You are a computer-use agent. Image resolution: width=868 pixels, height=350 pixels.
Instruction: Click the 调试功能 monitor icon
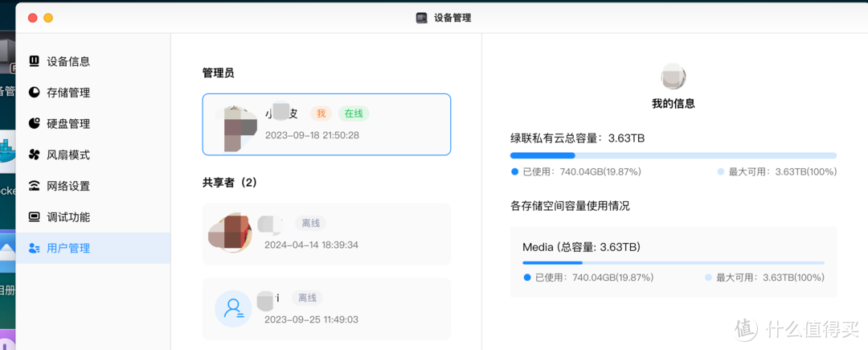click(x=35, y=217)
